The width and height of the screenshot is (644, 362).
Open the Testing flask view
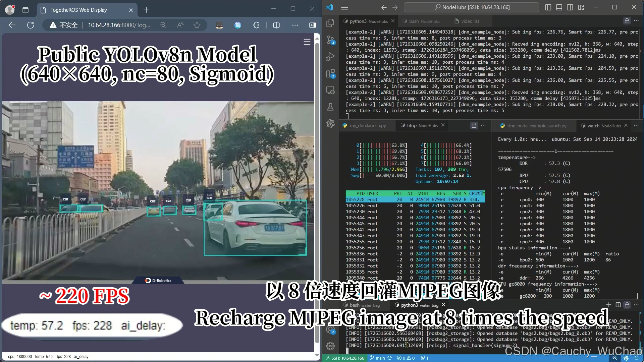tap(330, 107)
